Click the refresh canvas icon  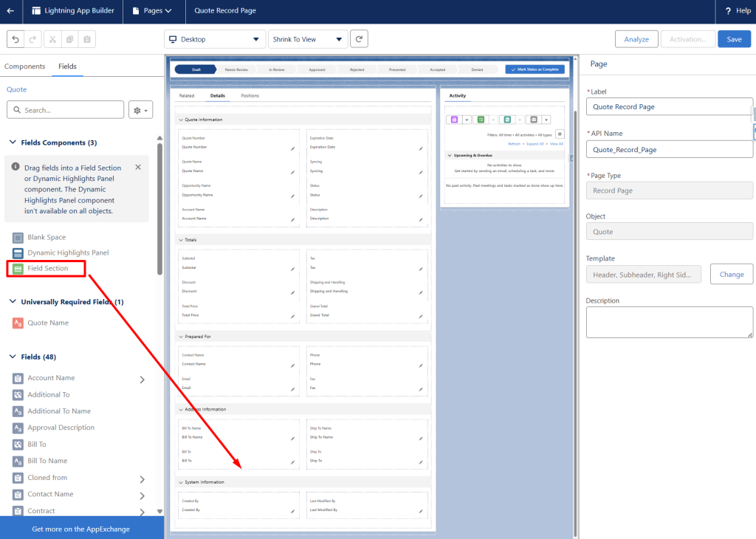click(x=360, y=39)
